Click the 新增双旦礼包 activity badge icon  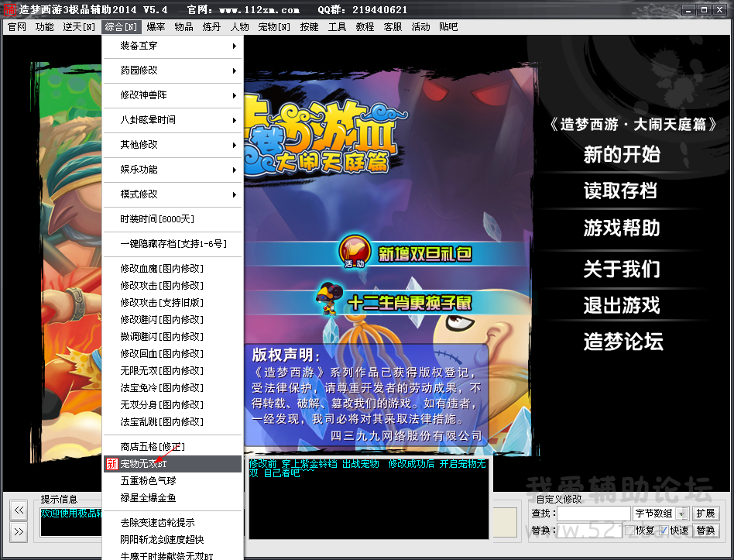(355, 253)
